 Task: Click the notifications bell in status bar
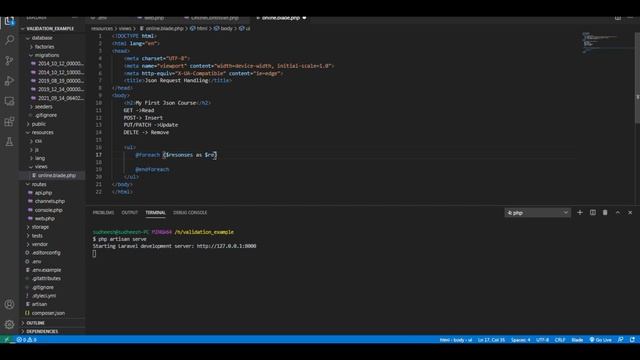pyautogui.click(x=632, y=340)
